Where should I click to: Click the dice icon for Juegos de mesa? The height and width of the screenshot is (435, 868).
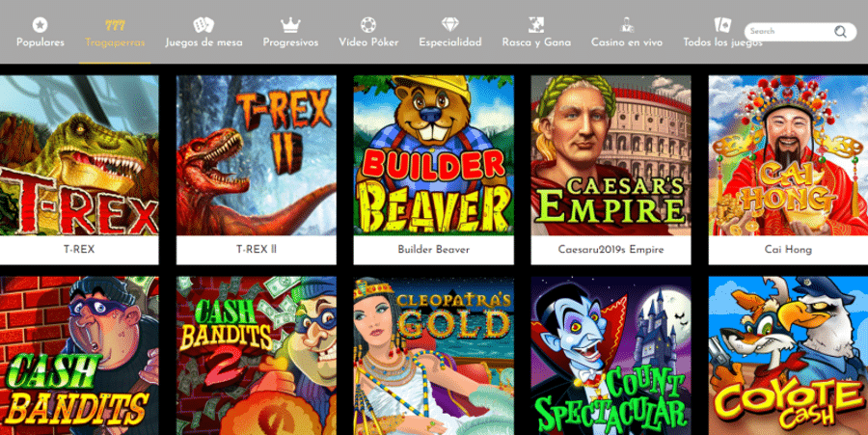(203, 25)
